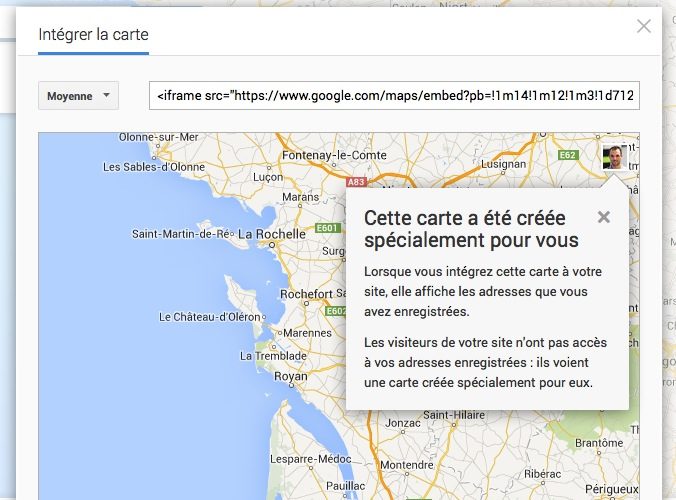Click the Rochefort label on the map
The width and height of the screenshot is (676, 500).
(x=306, y=294)
